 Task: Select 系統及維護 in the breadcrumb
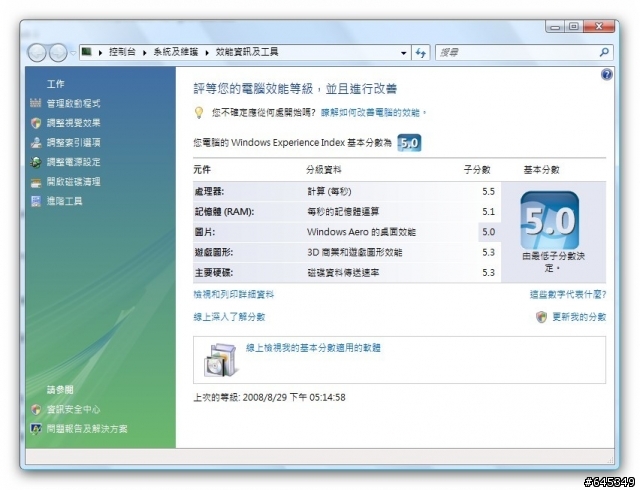point(176,52)
